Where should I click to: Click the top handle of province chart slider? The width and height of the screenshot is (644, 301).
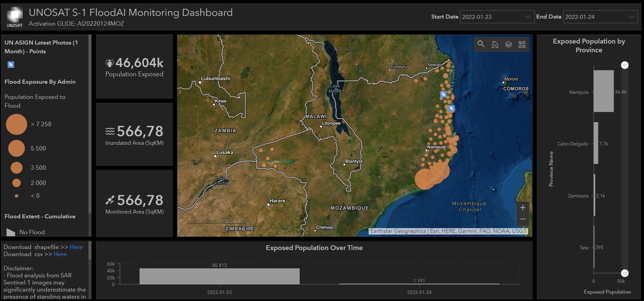(x=625, y=65)
